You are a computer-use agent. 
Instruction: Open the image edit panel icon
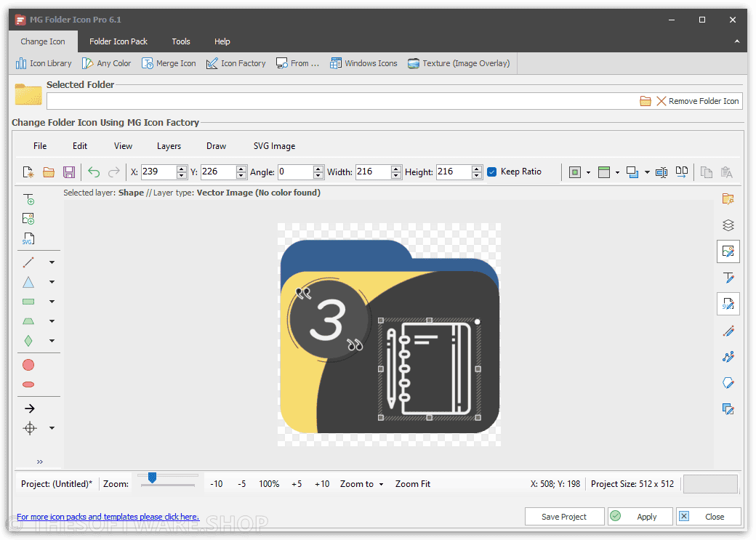pyautogui.click(x=728, y=251)
